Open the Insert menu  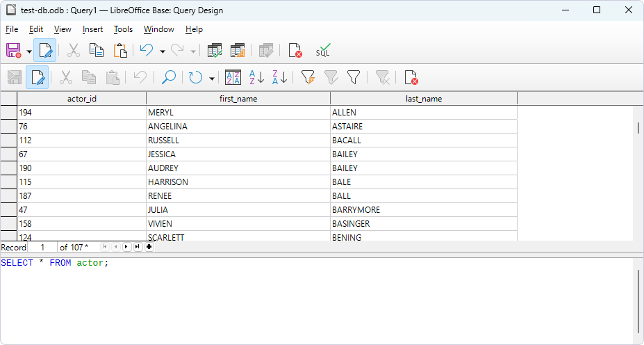click(x=92, y=29)
